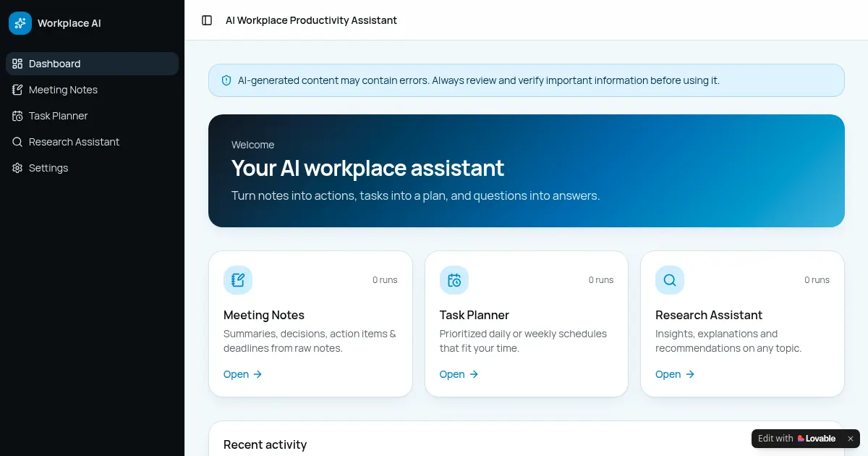868x456 pixels.
Task: Click the Meeting Notes sidebar icon
Action: tap(17, 90)
